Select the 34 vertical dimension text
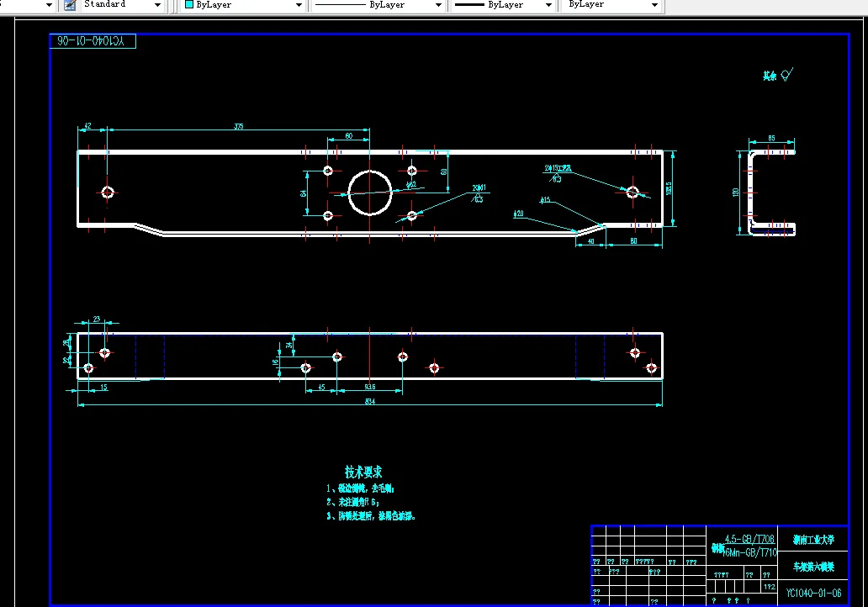868x607 pixels. [289, 345]
